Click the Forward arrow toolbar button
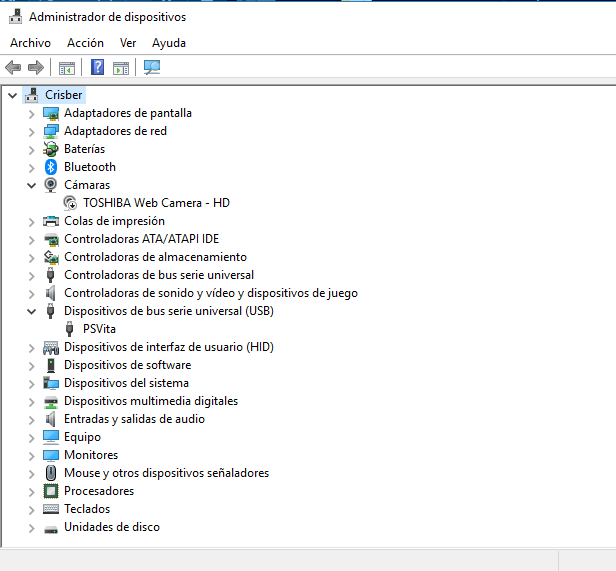This screenshot has width=616, height=571. point(36,68)
